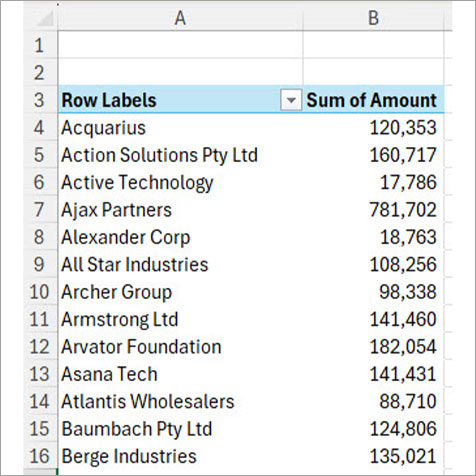Select the Asana Tech cell
The image size is (476, 476).
coord(180,373)
